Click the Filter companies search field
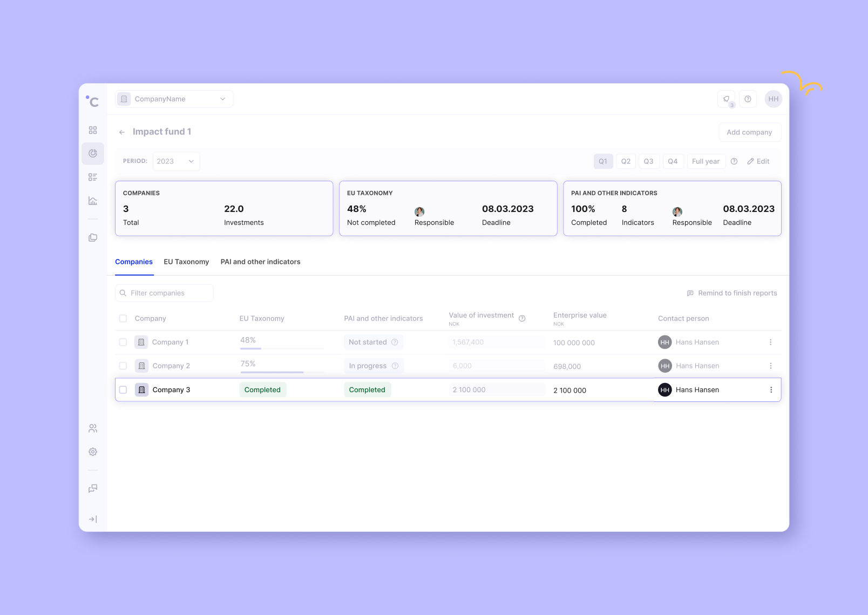Viewport: 868px width, 615px height. 164,293
